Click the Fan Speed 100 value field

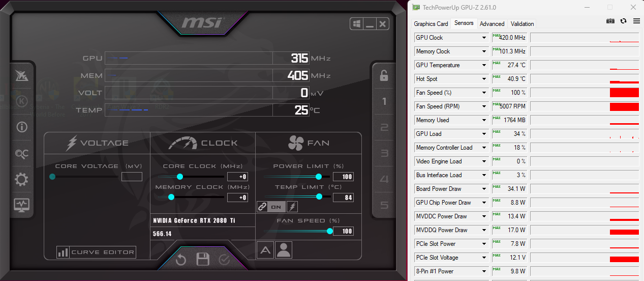click(343, 231)
